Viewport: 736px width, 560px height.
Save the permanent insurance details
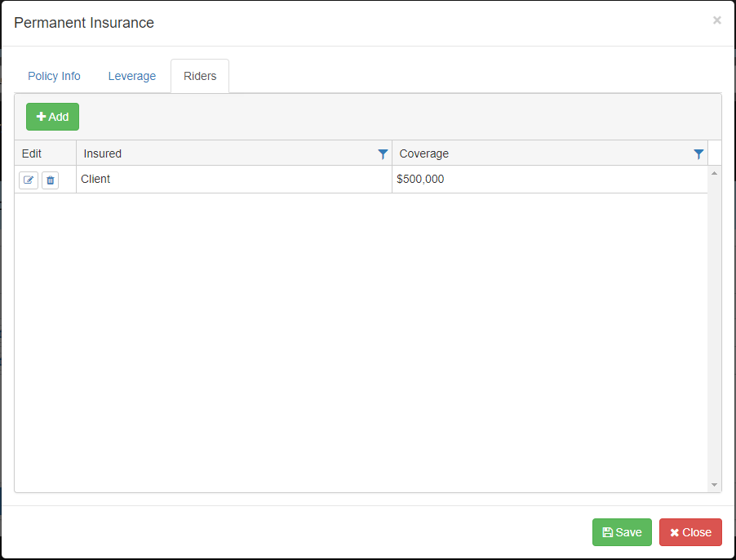click(x=622, y=532)
